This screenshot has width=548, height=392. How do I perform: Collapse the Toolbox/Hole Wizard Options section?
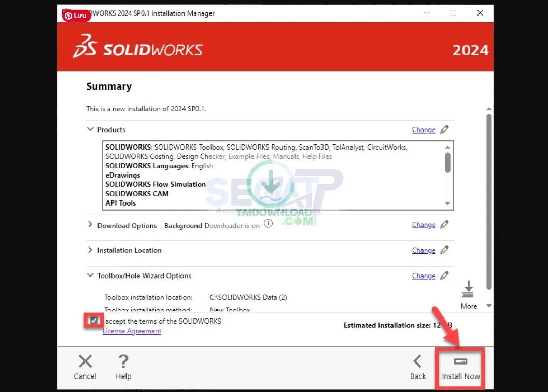[90, 275]
